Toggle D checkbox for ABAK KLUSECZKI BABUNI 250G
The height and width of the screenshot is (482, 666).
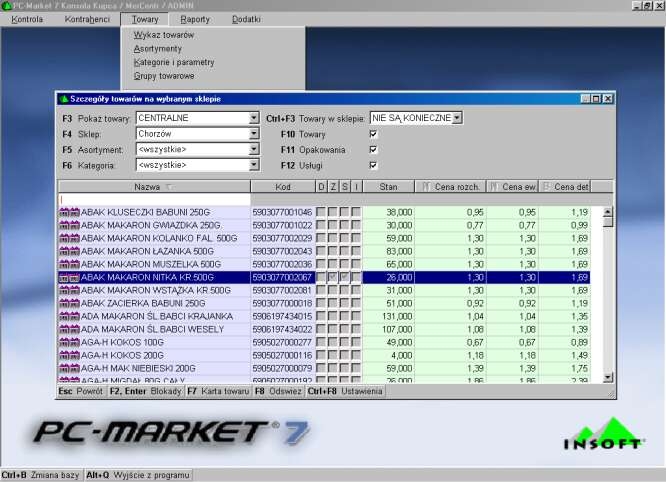pyautogui.click(x=321, y=212)
